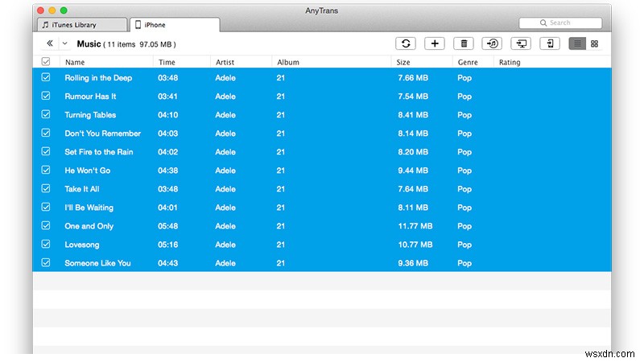Image resolution: width=644 pixels, height=362 pixels.
Task: Click the 11.77 MB size value
Action: click(415, 226)
